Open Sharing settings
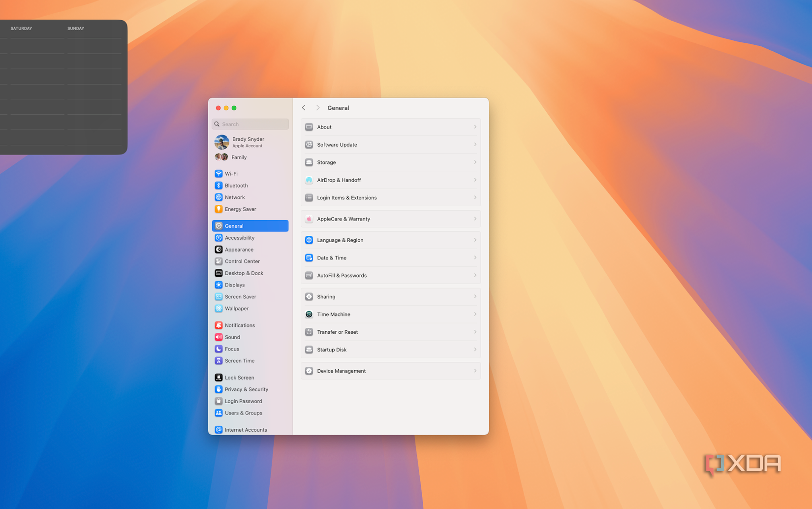812x509 pixels. (x=391, y=297)
